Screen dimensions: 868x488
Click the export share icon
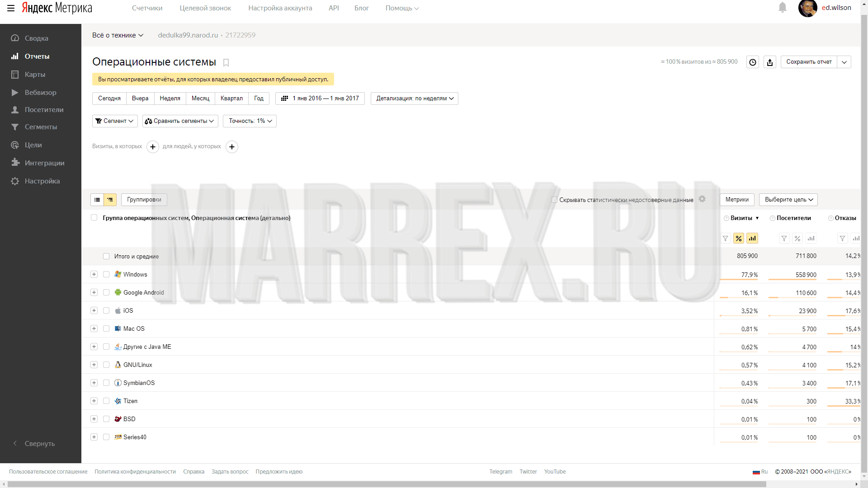coord(770,62)
